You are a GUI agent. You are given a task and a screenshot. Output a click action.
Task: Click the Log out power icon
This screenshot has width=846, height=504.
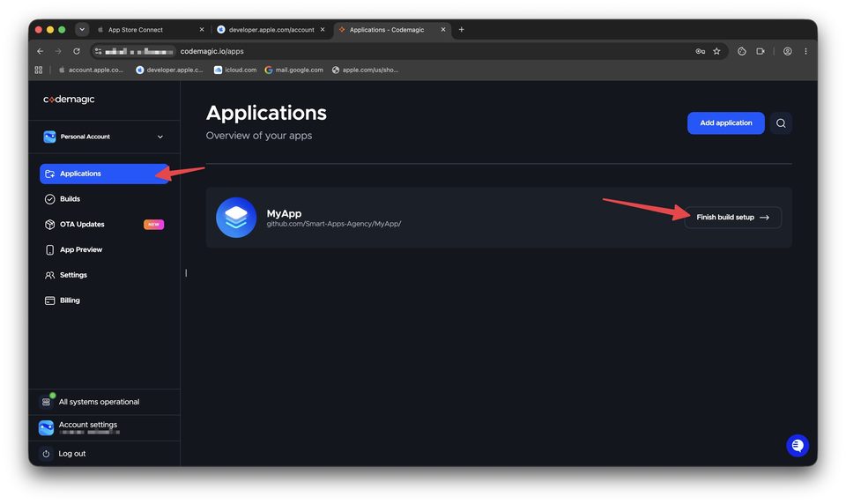[x=47, y=454]
